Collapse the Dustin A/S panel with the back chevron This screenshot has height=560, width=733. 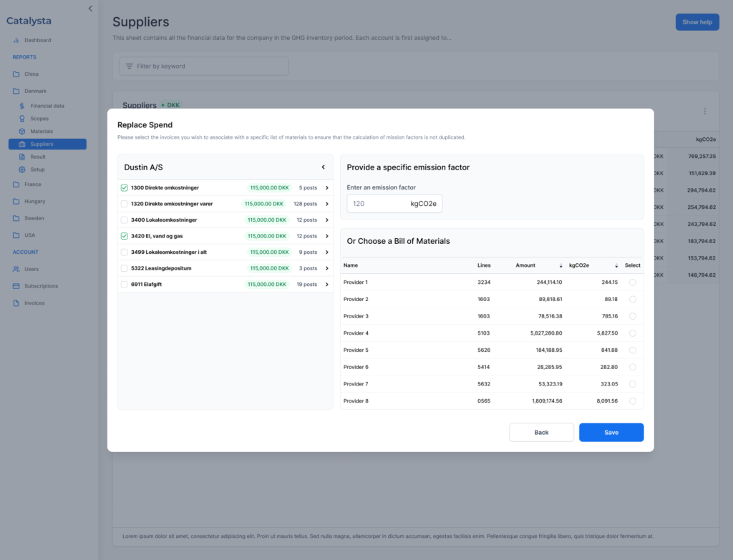click(323, 167)
